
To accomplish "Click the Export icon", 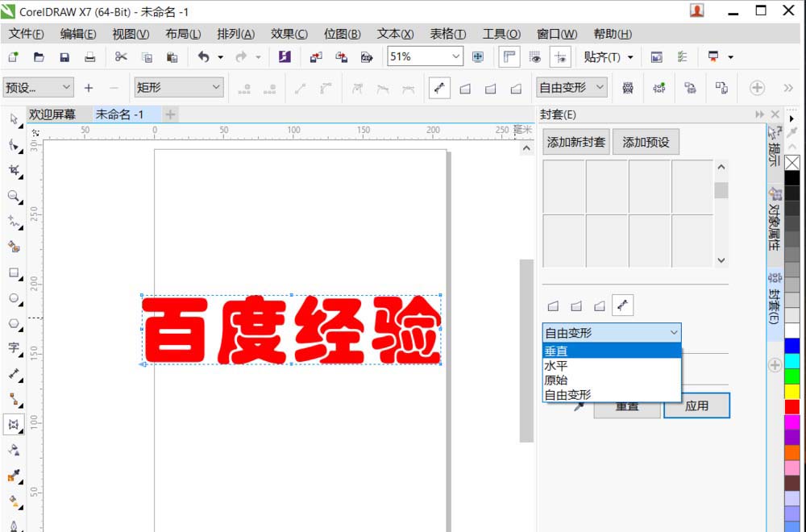I will 341,57.
